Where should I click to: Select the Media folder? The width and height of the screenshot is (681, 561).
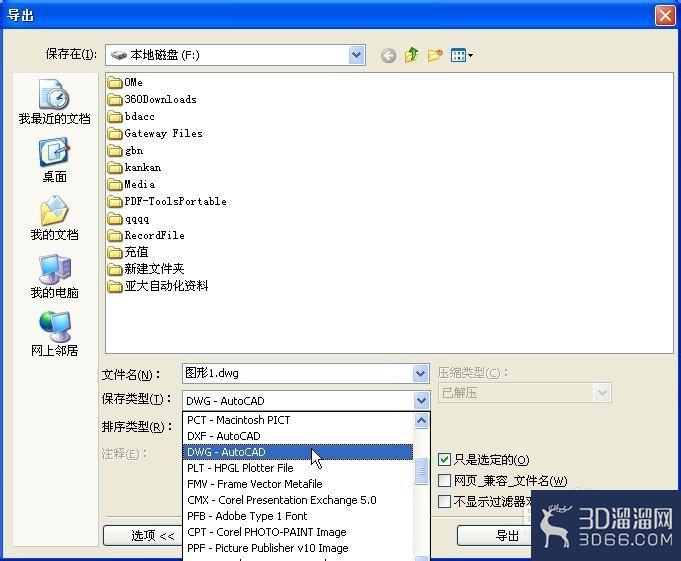[x=131, y=185]
